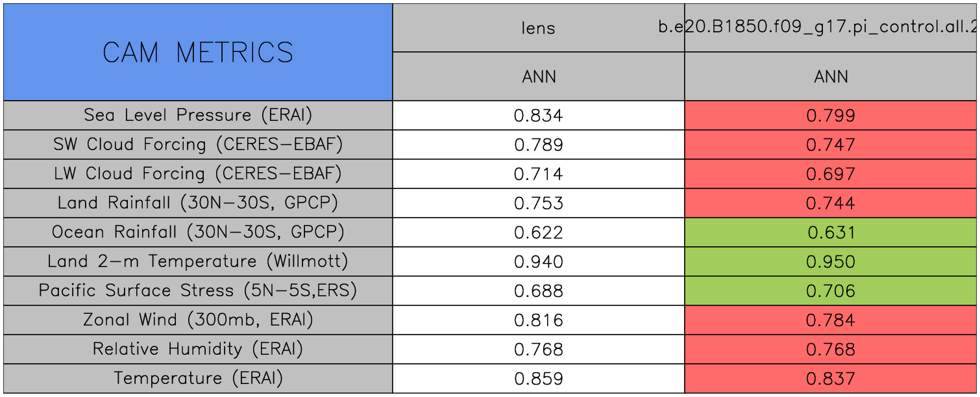980x397 pixels.
Task: Click the lens value 0.688
Action: [x=539, y=290]
